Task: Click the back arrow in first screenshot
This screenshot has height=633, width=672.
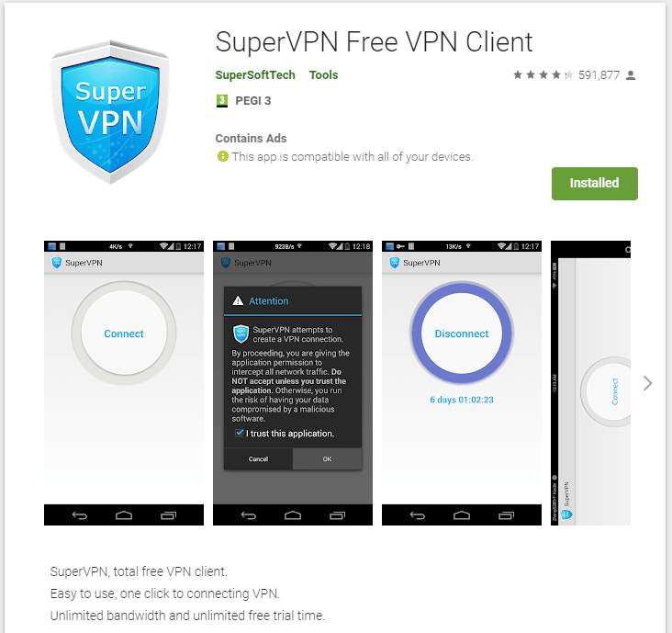Action: 80,515
